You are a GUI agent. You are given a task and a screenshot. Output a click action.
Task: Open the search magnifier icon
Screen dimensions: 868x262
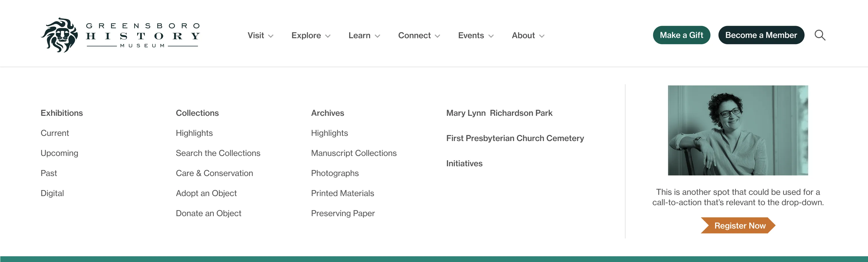pos(820,35)
